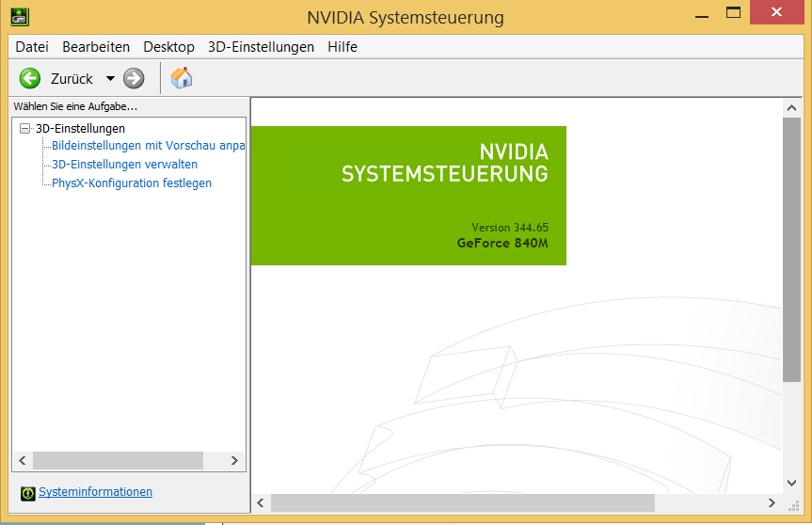Viewport: 812px width, 525px height.
Task: Open the Systeminformationen link
Action: 95,492
